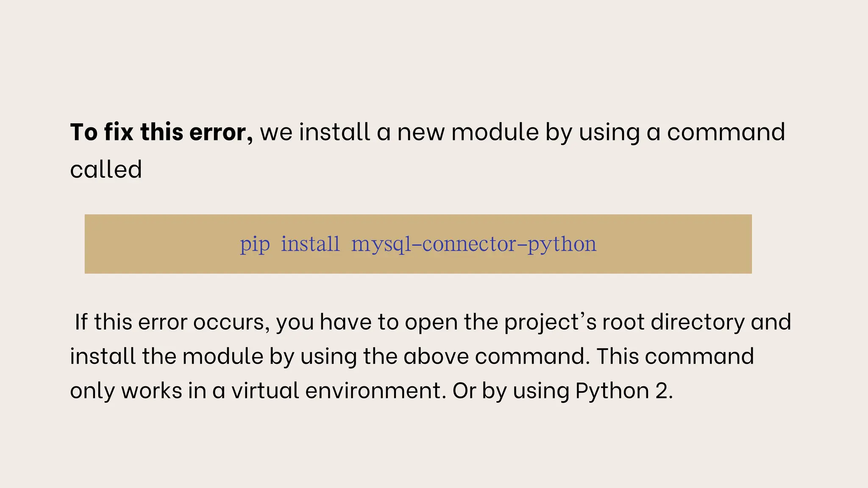Click "mysql-connector-python" in the command box
Viewport: 868px width, 488px height.
click(474, 244)
